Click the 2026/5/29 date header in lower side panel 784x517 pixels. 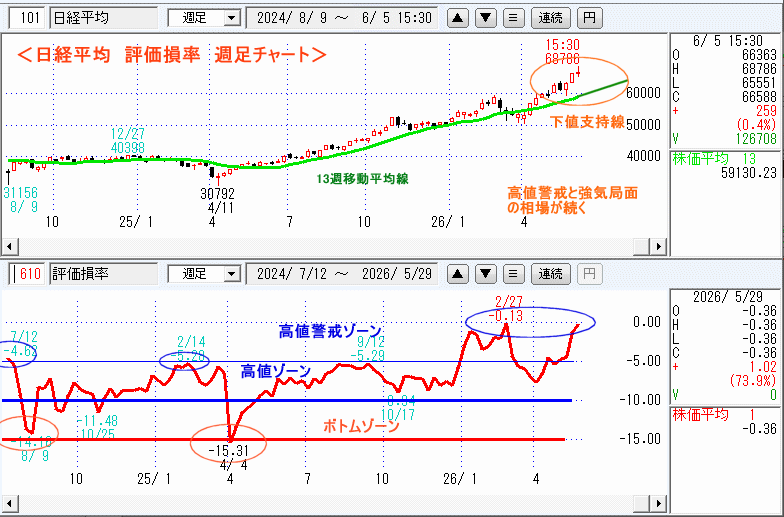tap(728, 297)
